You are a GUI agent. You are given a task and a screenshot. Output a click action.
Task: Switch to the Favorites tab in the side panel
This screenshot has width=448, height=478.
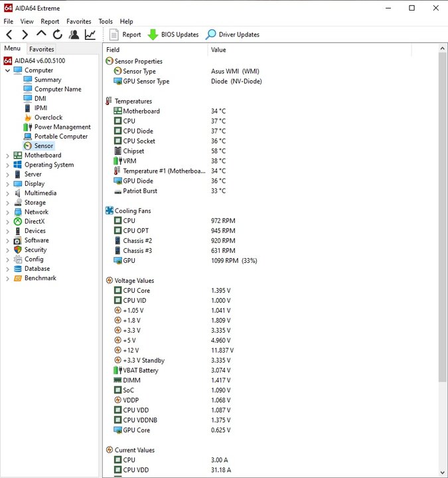coord(41,49)
